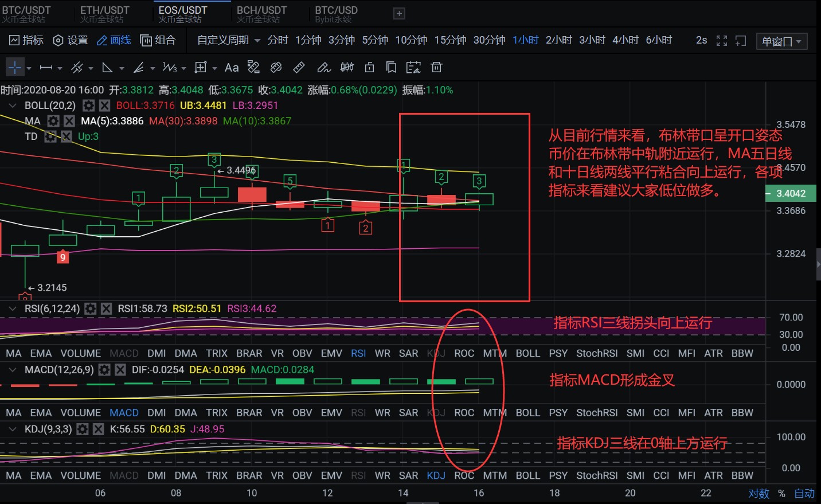Click the 2s refresh interval

point(701,40)
